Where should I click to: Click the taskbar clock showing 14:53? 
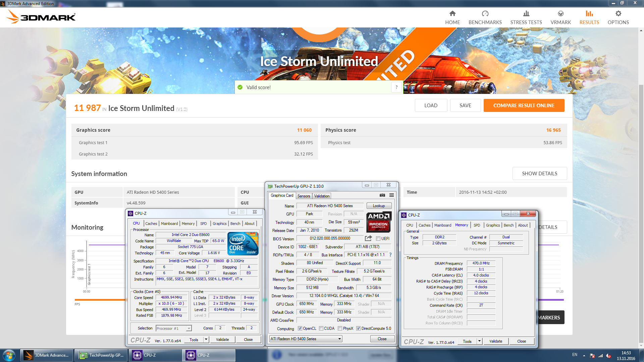tap(626, 356)
